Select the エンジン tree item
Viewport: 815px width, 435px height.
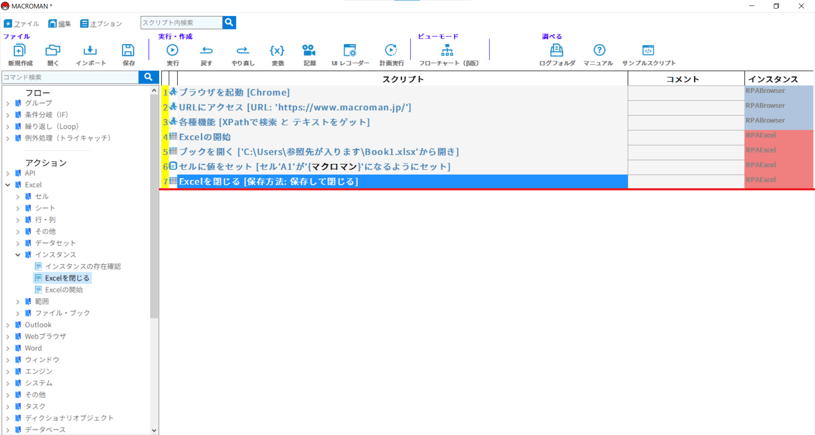[x=38, y=371]
